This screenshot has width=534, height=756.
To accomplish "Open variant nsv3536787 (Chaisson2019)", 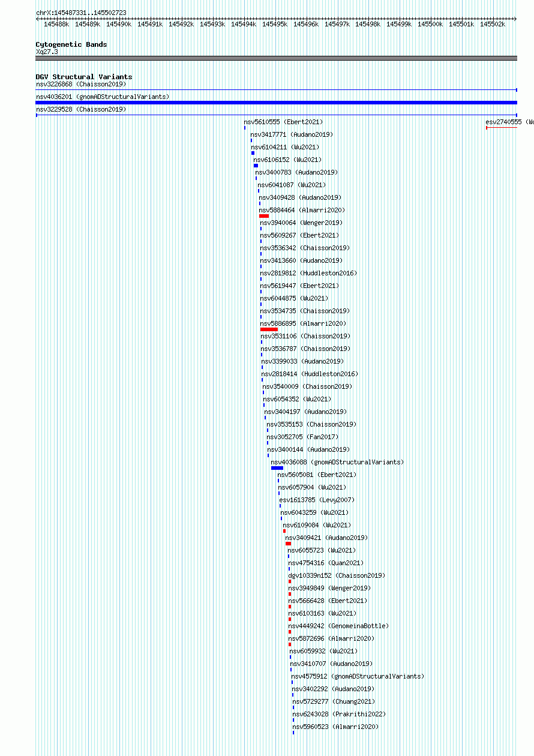I will (305, 349).
